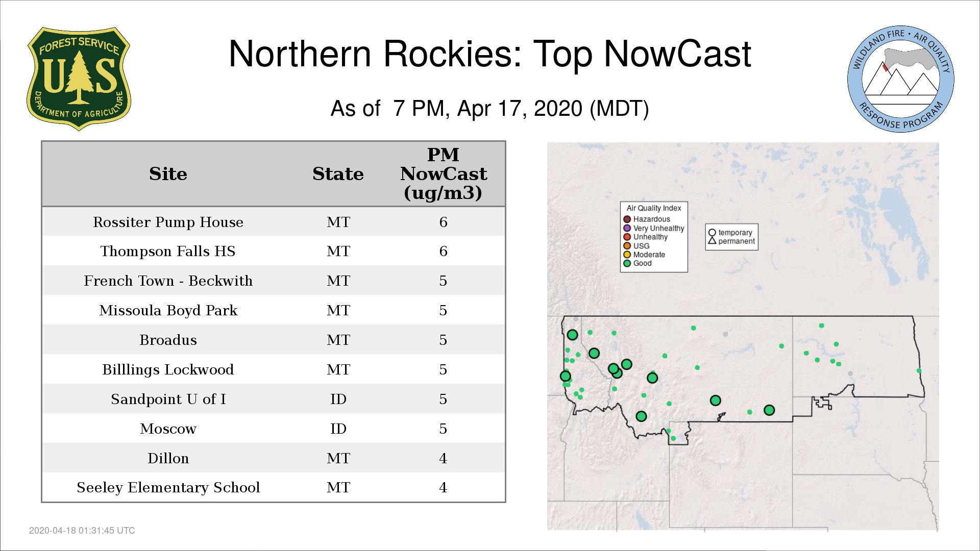980x551 pixels.
Task: Click the US Forest Service shield logo
Action: click(79, 79)
